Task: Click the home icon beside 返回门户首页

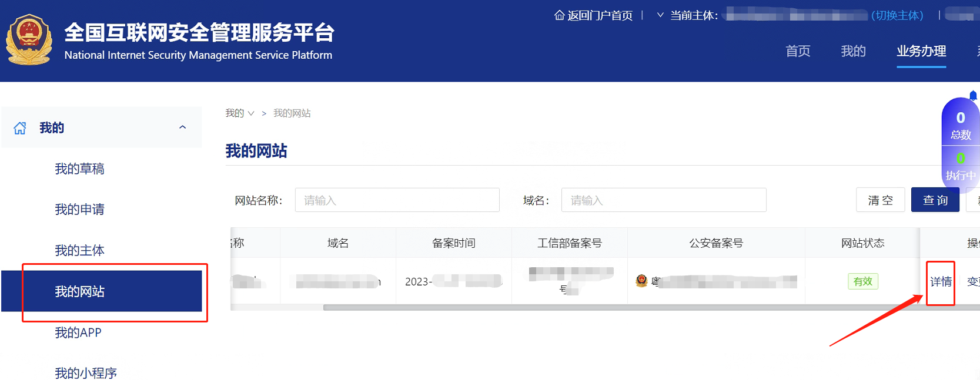Action: point(559,15)
